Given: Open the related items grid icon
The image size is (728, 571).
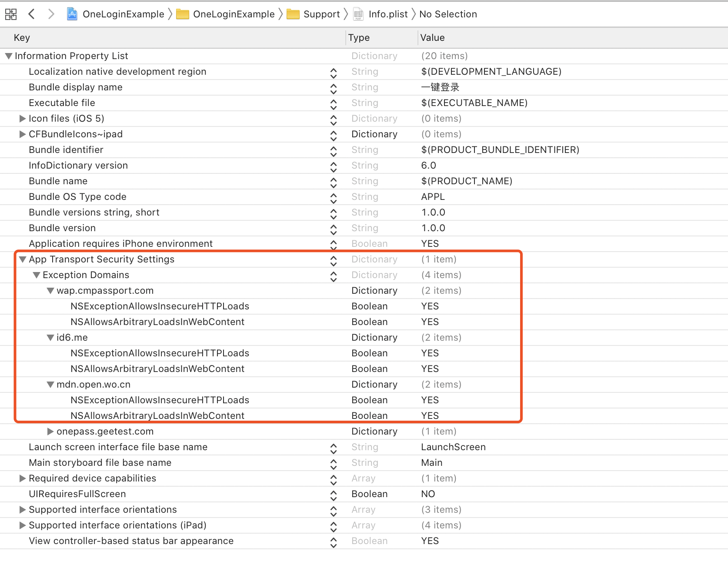Looking at the screenshot, I should 11,14.
